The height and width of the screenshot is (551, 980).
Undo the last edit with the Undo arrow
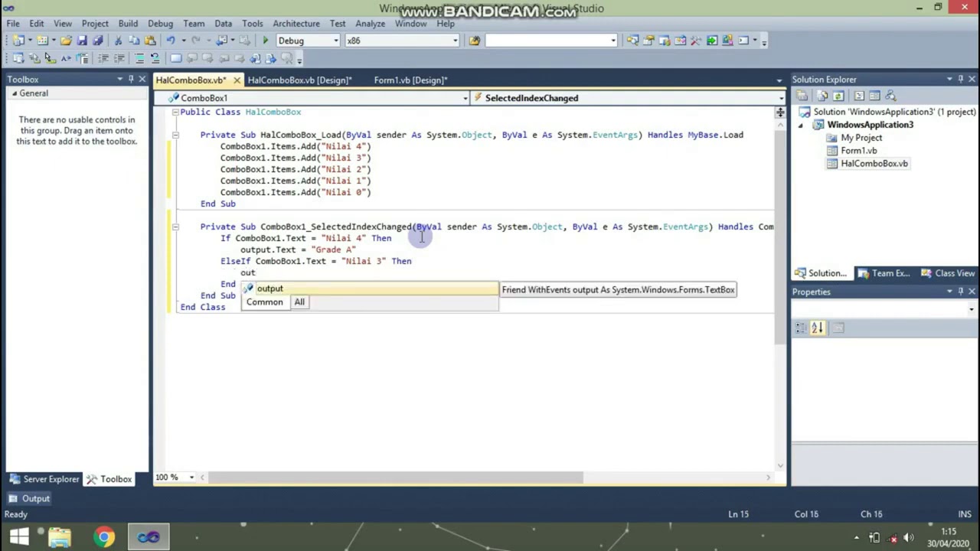[x=171, y=41]
